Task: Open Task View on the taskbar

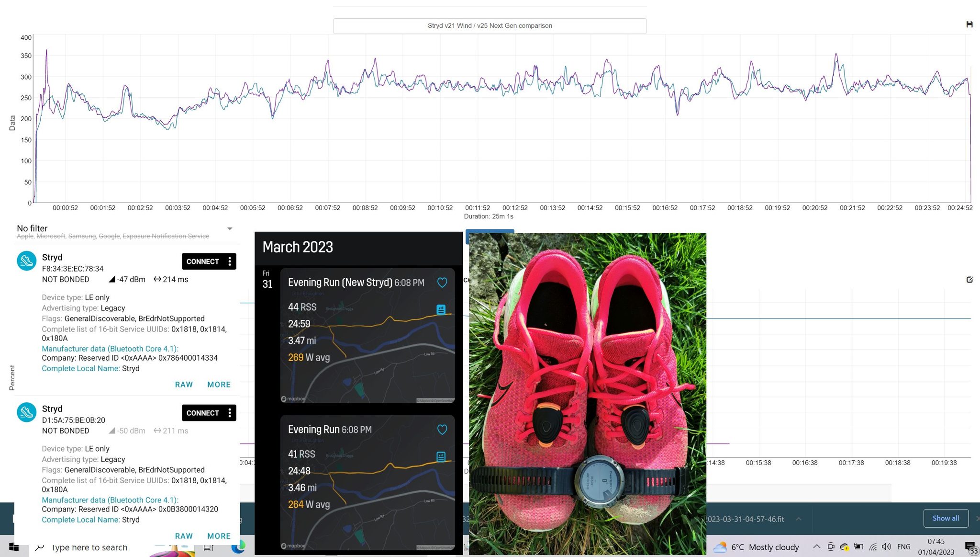Action: click(x=209, y=547)
